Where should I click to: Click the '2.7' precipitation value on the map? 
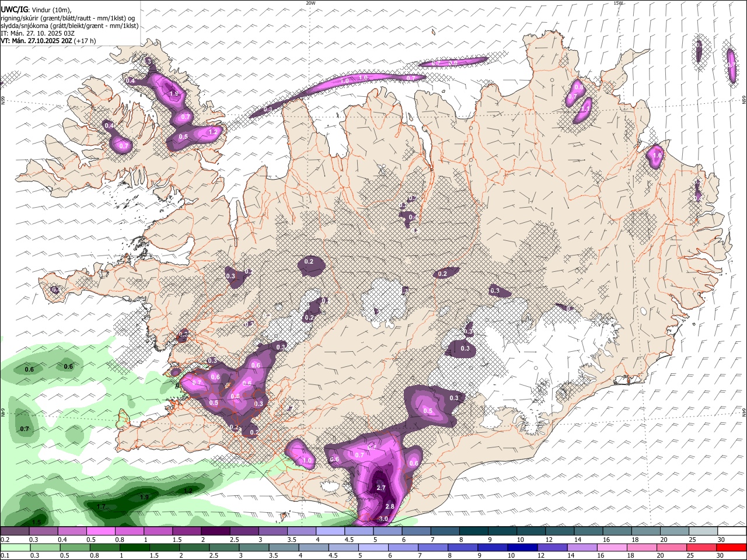[381, 488]
